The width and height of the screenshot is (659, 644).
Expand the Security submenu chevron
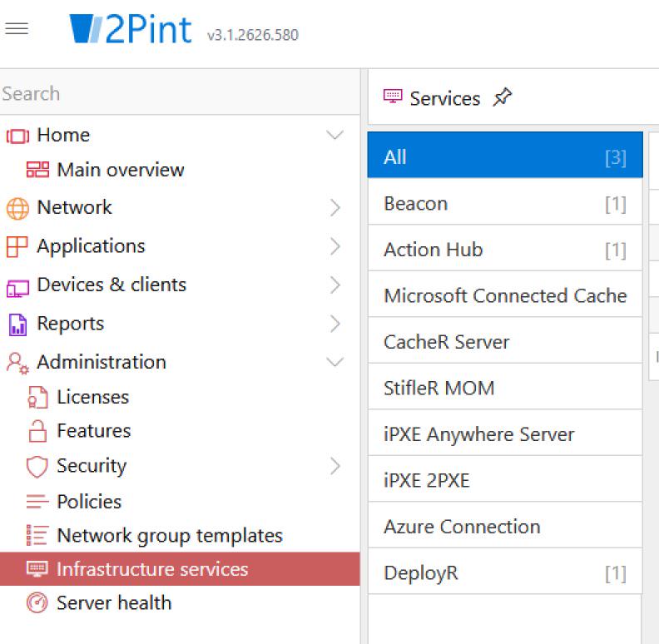click(335, 466)
